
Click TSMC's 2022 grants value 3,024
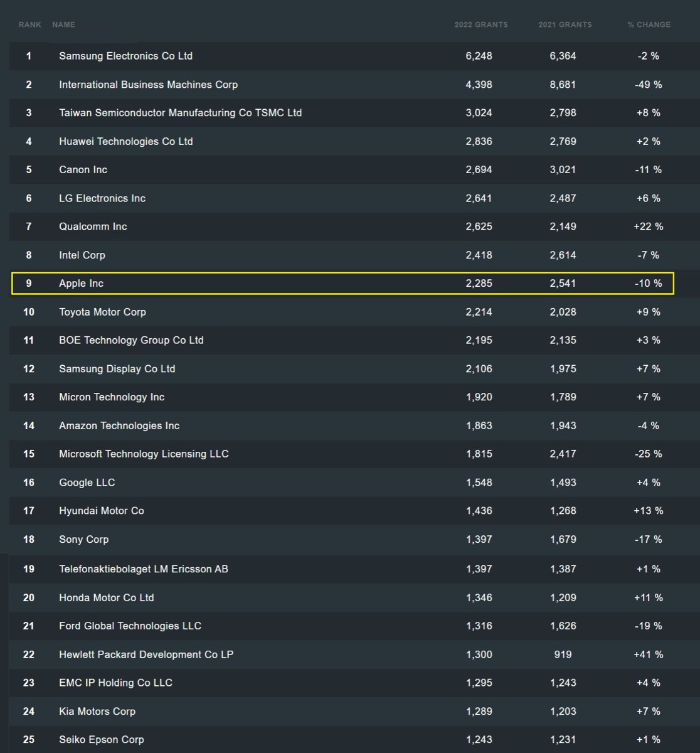479,113
